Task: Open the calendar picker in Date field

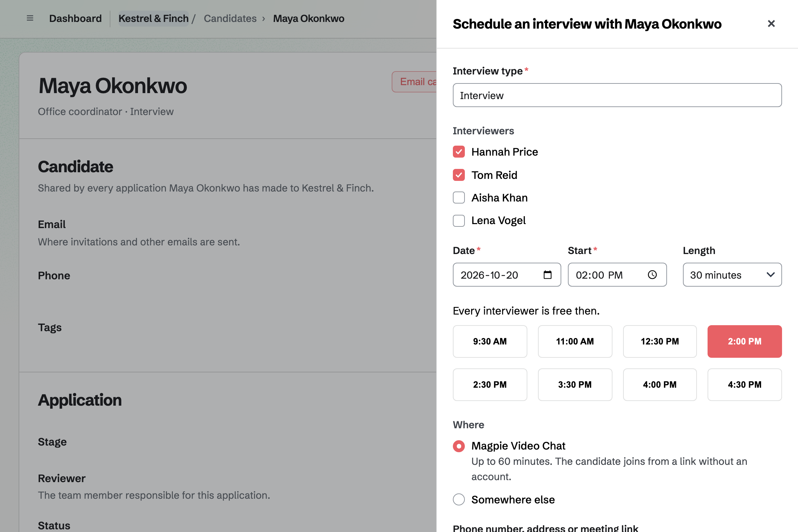Action: click(547, 275)
